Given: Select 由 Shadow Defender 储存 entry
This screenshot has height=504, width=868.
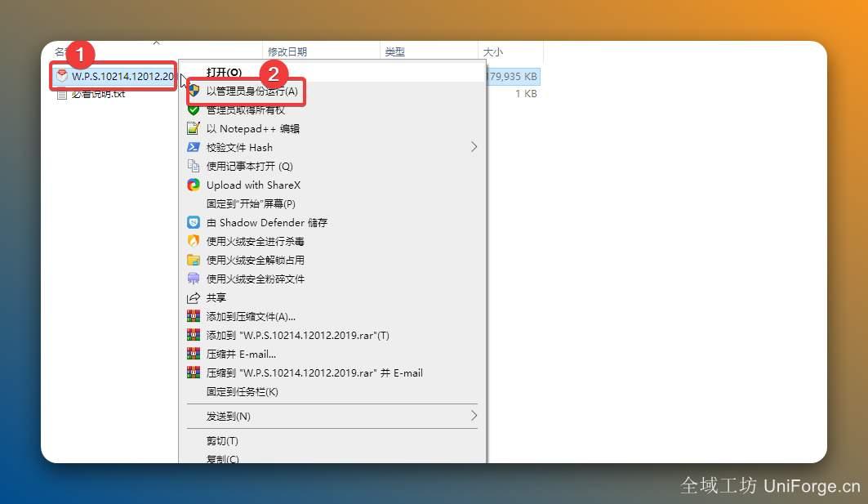Looking at the screenshot, I should pos(267,223).
